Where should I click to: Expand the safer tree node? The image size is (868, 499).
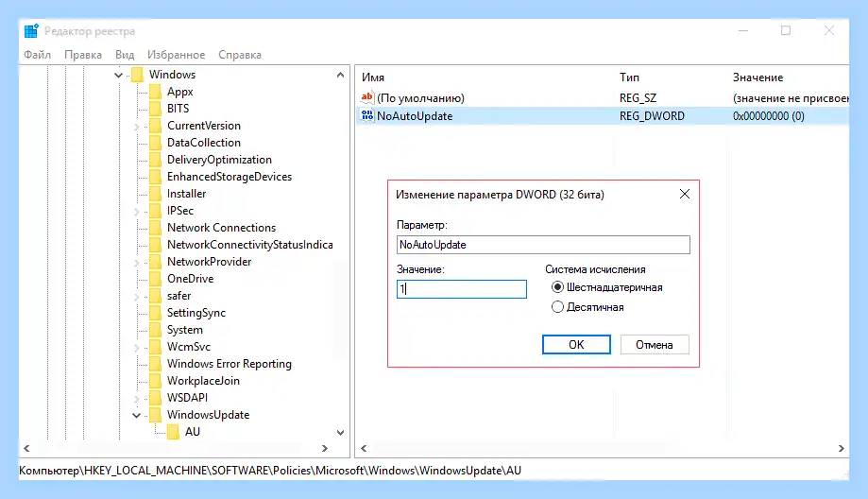[x=137, y=297]
